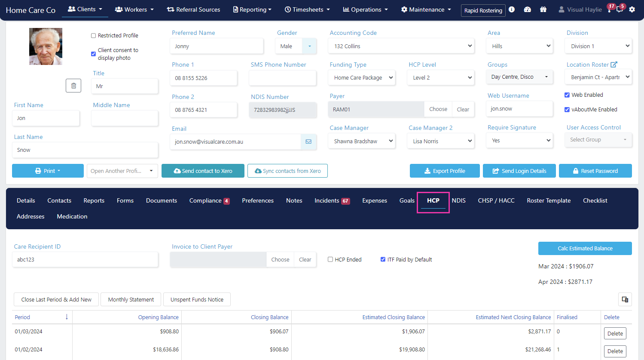Open the Area dropdown showing Hills
The height and width of the screenshot is (360, 644).
coord(519,46)
